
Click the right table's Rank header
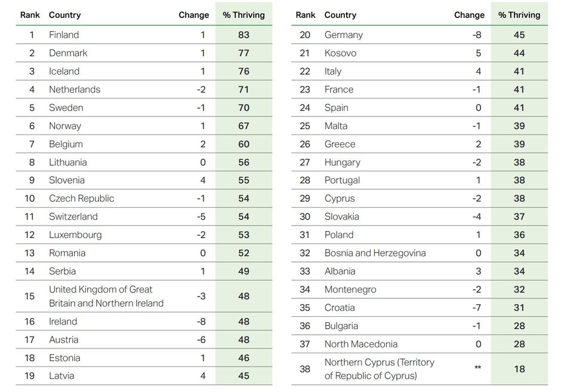305,15
